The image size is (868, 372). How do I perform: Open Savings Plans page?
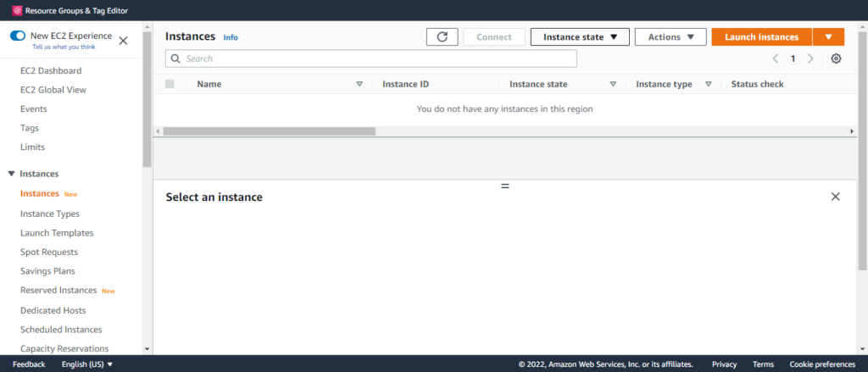[47, 271]
